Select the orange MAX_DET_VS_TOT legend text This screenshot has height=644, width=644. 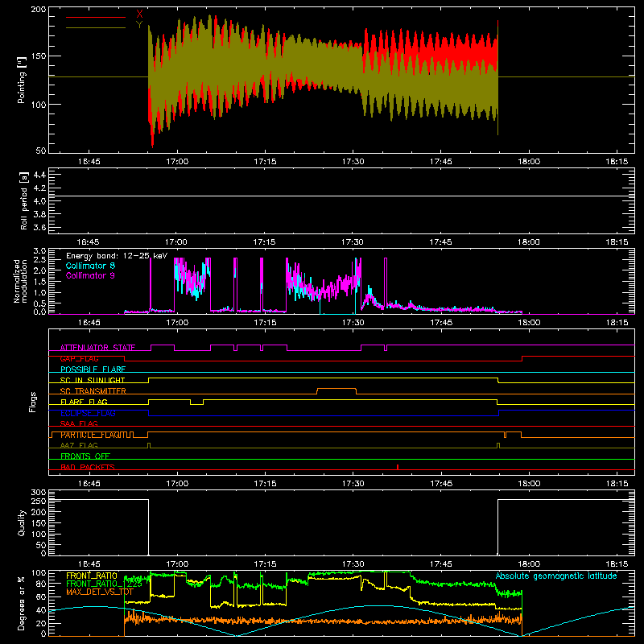(x=100, y=592)
